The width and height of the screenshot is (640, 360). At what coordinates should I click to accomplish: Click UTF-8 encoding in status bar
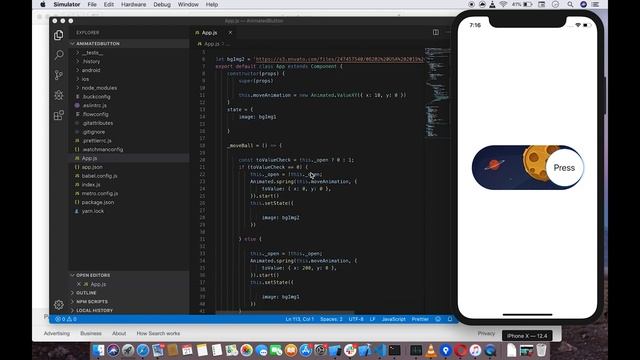(x=356, y=319)
